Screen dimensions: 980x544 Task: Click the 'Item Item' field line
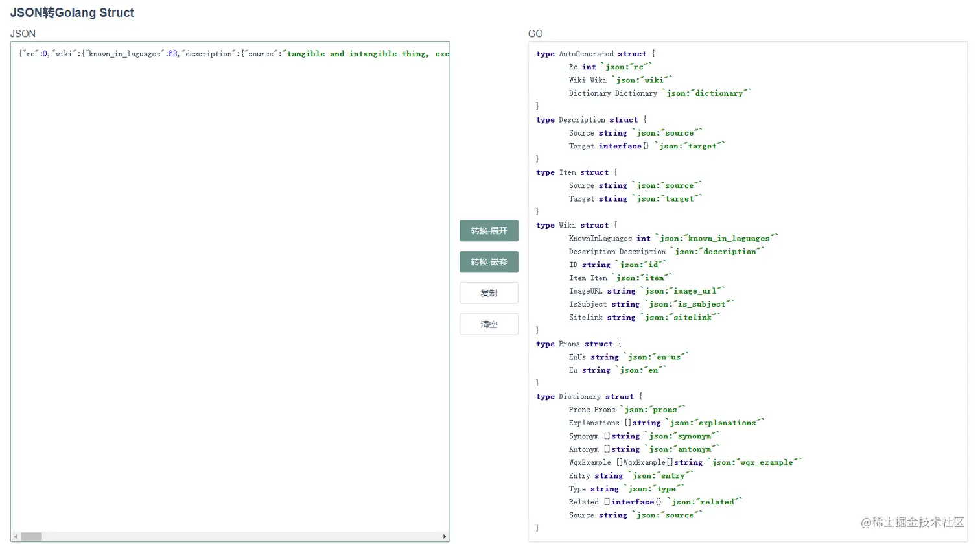(621, 278)
